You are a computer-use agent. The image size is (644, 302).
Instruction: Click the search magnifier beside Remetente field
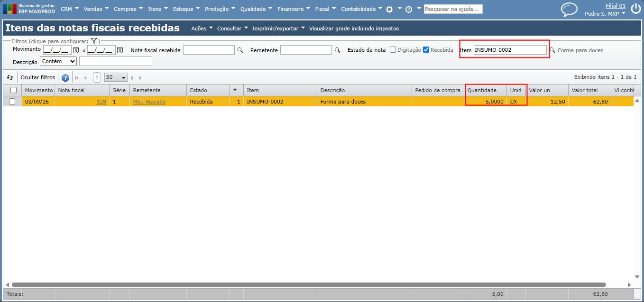tap(338, 50)
